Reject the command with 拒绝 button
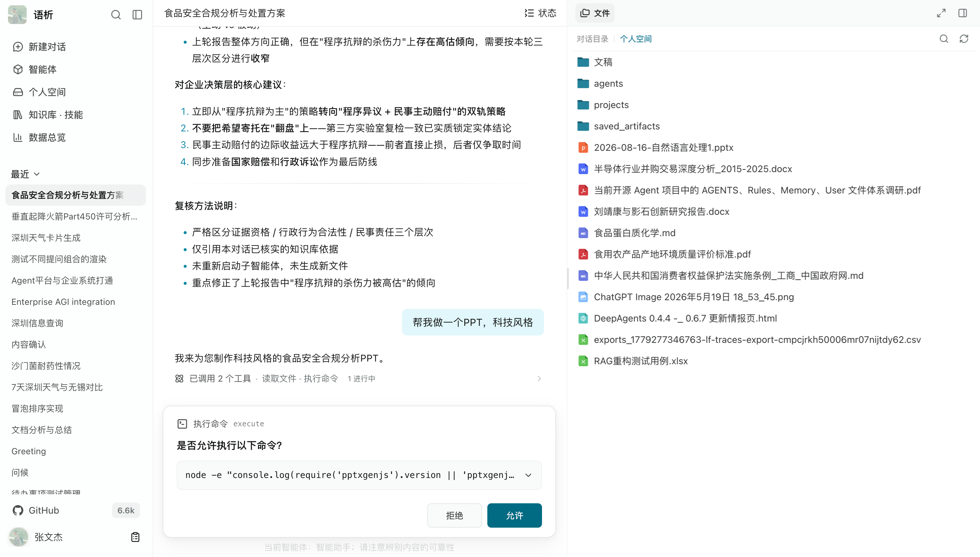 [x=454, y=515]
